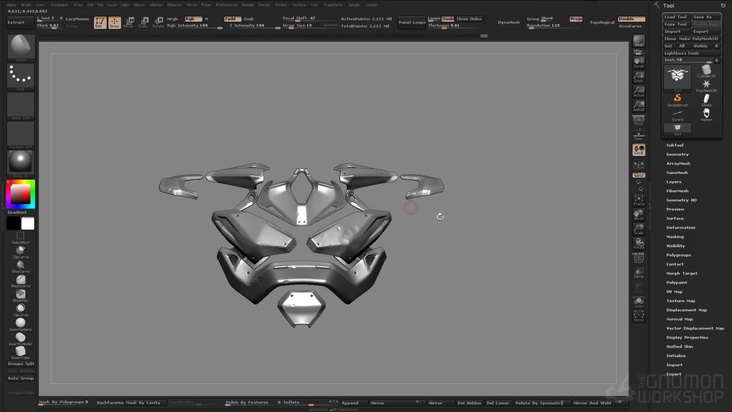Select the white main color swatch
732x412 pixels.
coord(28,224)
